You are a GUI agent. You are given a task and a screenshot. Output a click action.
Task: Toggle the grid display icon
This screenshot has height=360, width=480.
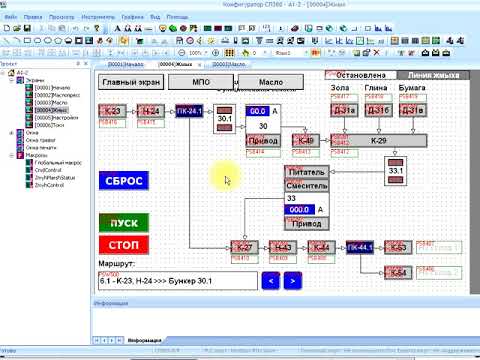(x=229, y=53)
